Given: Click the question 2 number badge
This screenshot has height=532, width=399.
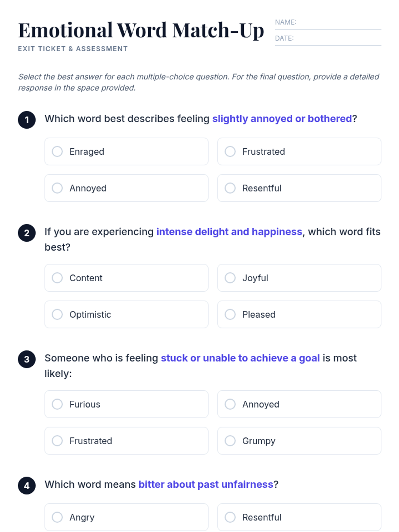Looking at the screenshot, I should click(27, 233).
